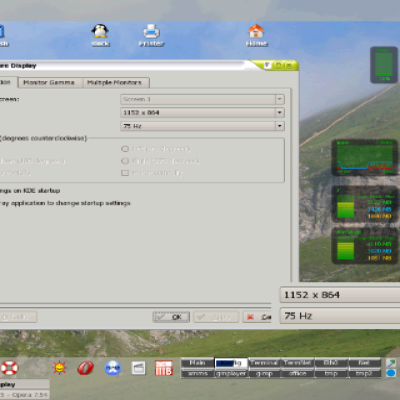Click the network graph monitor widget
The height and width of the screenshot is (400, 400).
365,157
